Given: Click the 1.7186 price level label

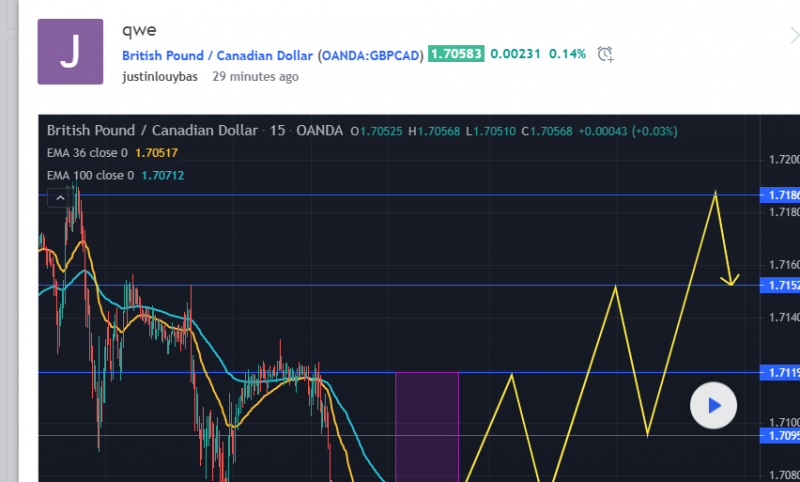Looking at the screenshot, I should click(x=781, y=195).
